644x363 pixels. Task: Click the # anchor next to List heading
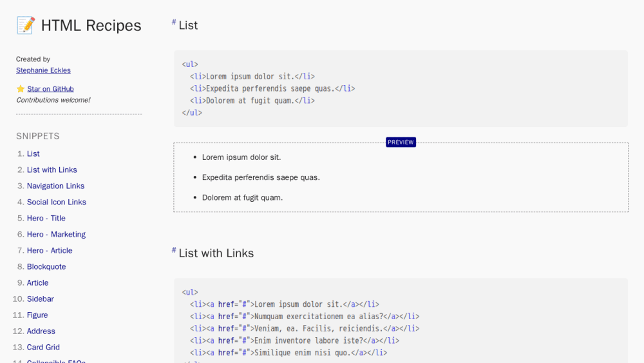(x=174, y=22)
